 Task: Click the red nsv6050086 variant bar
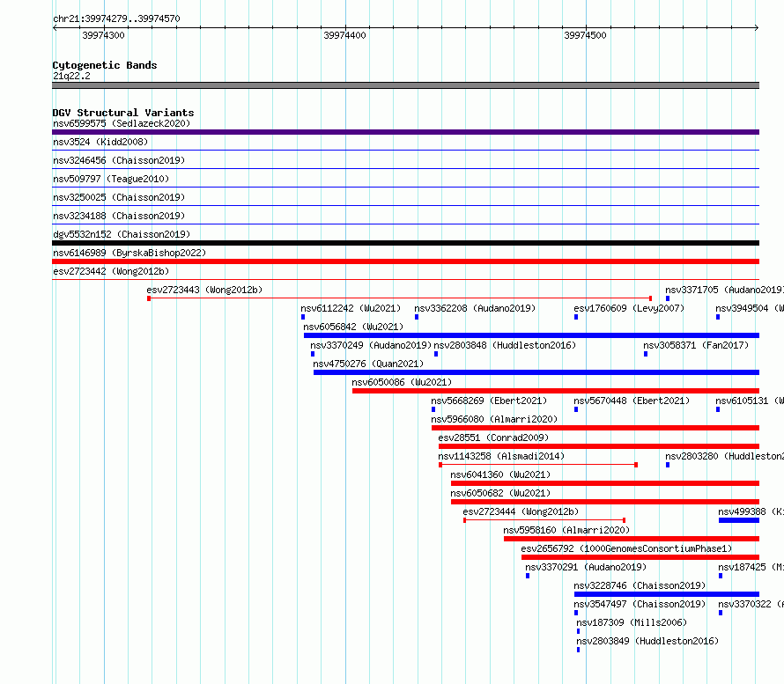point(556,391)
